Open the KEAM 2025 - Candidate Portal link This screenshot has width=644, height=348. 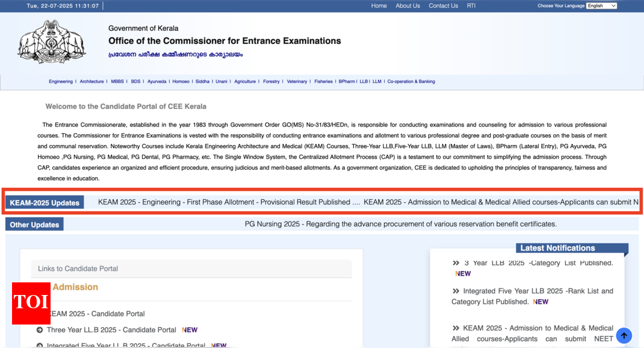tap(96, 314)
